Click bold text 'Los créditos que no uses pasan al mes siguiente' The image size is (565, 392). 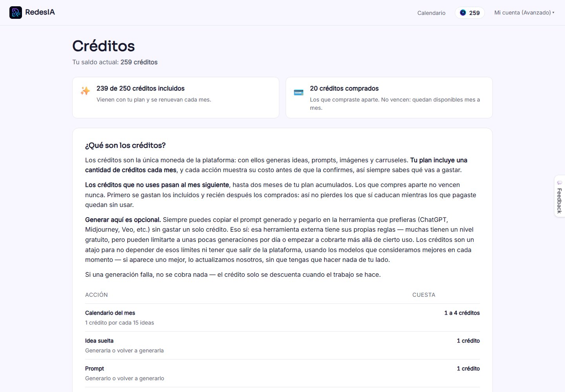pos(157,185)
